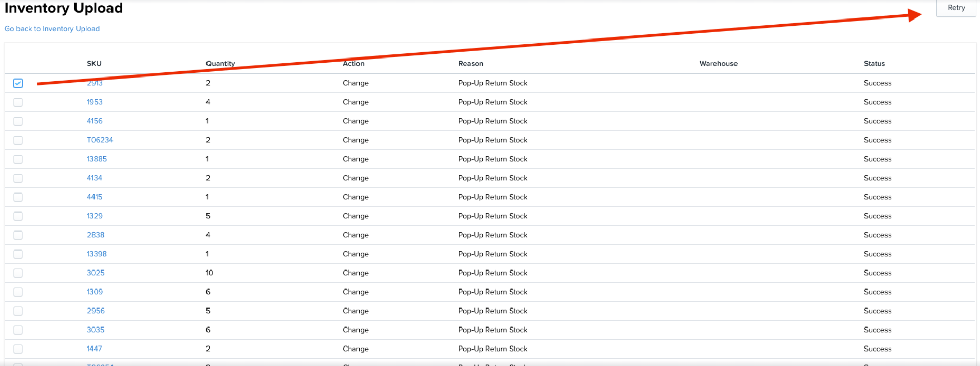Click the Warehouse column header
980x366 pixels.
point(718,64)
